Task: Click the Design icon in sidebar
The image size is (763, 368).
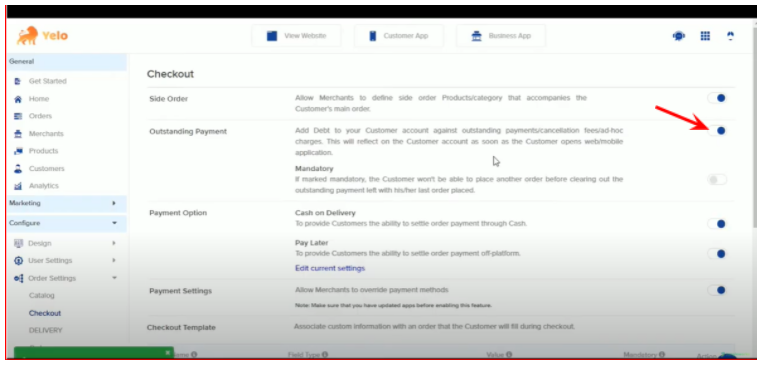Action: pos(18,243)
